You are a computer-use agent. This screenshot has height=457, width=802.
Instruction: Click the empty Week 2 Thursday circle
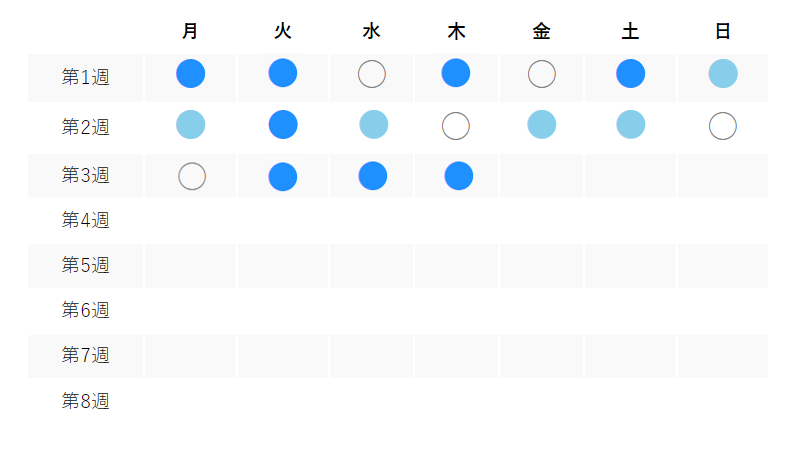pos(456,126)
